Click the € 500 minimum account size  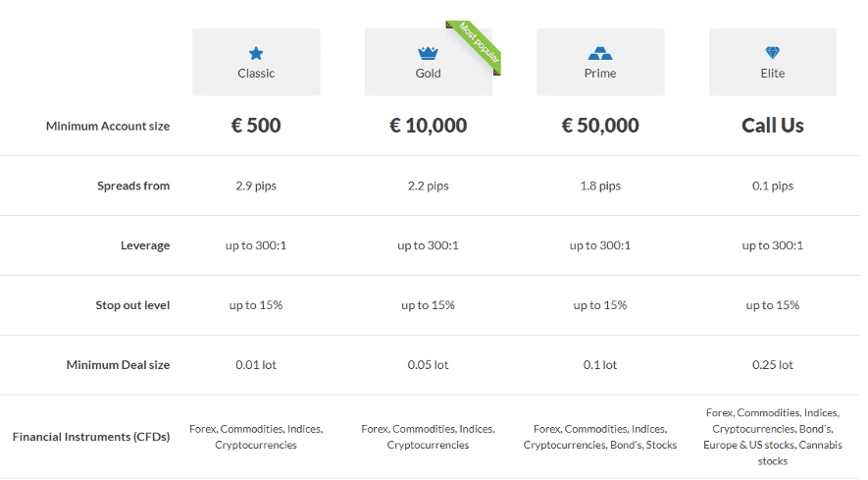tap(256, 126)
